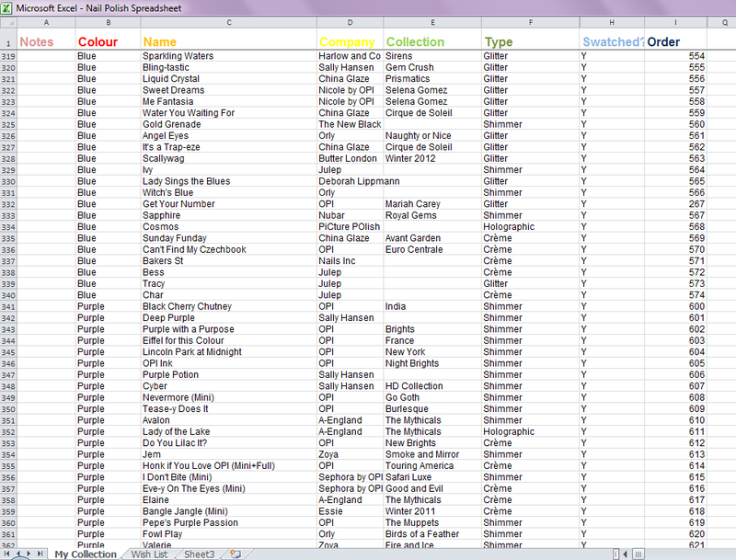Switch to the My Collection sheet tab

pos(86,554)
